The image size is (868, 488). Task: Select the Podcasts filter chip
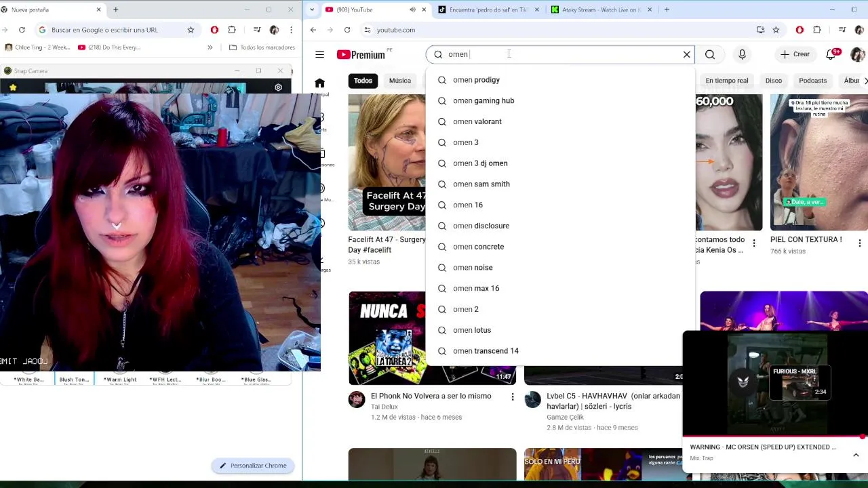[812, 81]
